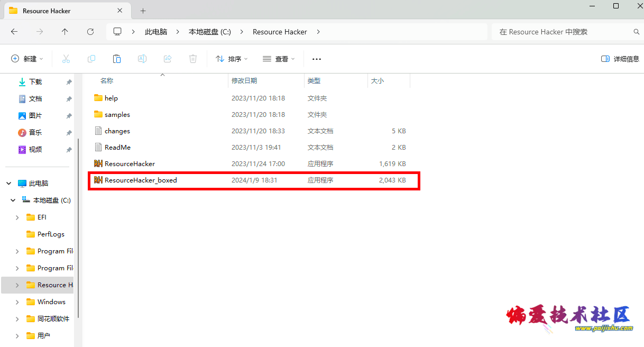
Task: Open the three-dot more options menu
Action: [x=317, y=59]
